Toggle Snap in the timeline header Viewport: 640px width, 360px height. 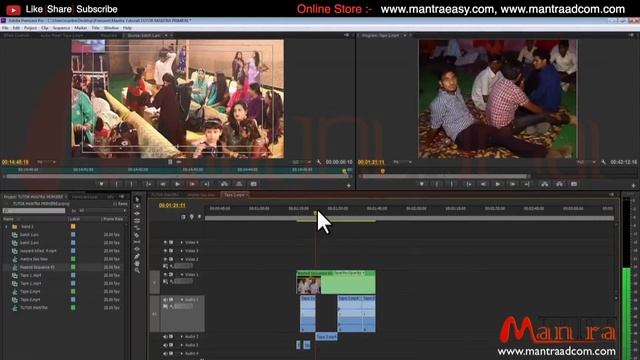[183, 217]
